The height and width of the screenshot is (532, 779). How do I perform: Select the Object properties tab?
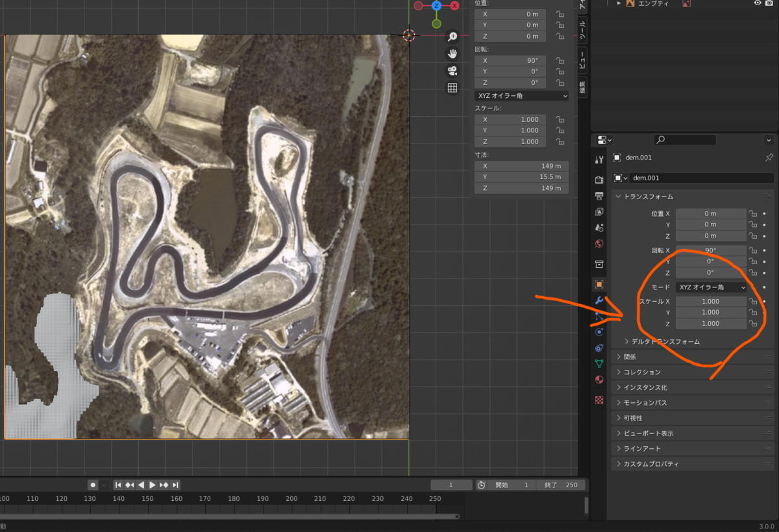pos(599,284)
